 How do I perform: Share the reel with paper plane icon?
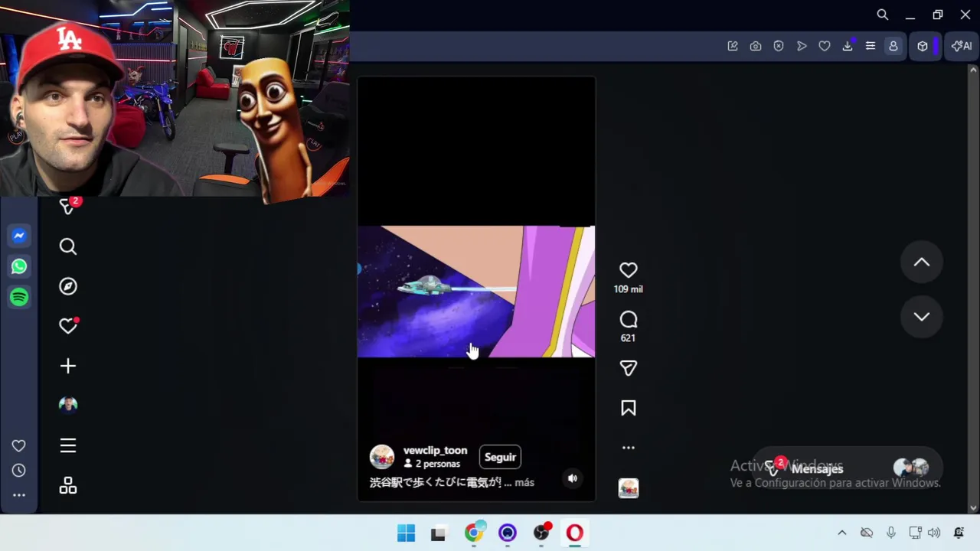(x=629, y=368)
